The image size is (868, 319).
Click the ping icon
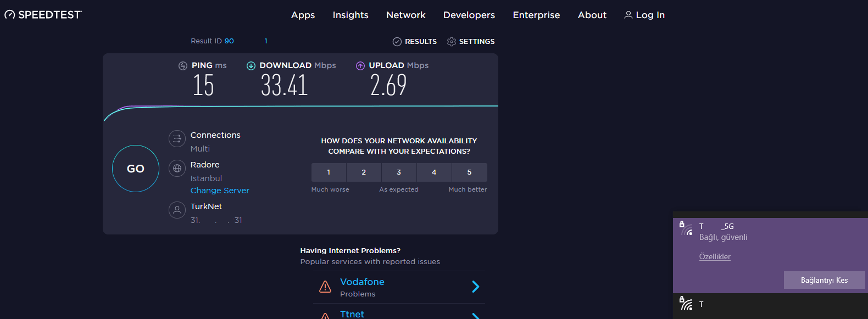pyautogui.click(x=183, y=66)
